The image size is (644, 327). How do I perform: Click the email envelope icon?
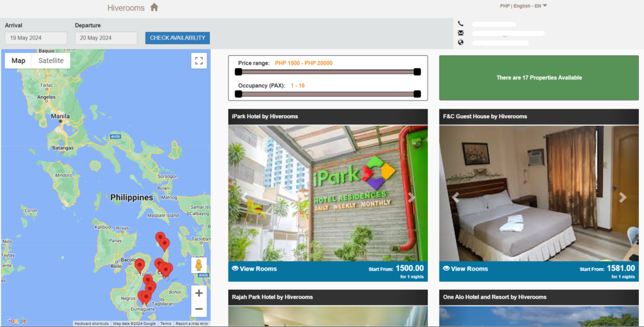460,33
